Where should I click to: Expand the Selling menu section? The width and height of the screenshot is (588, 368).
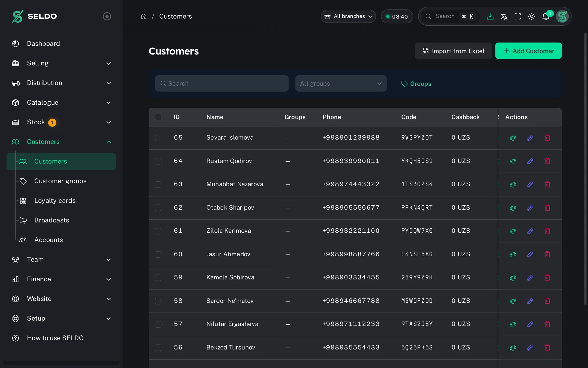pos(61,63)
